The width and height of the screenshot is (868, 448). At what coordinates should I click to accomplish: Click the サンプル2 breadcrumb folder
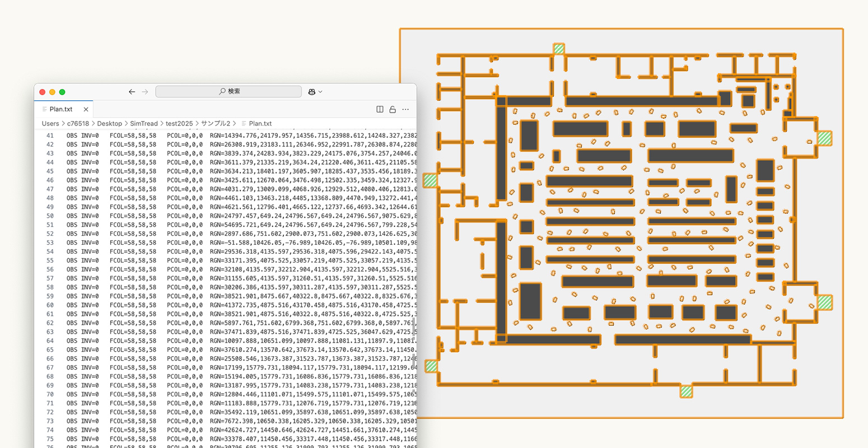point(216,123)
